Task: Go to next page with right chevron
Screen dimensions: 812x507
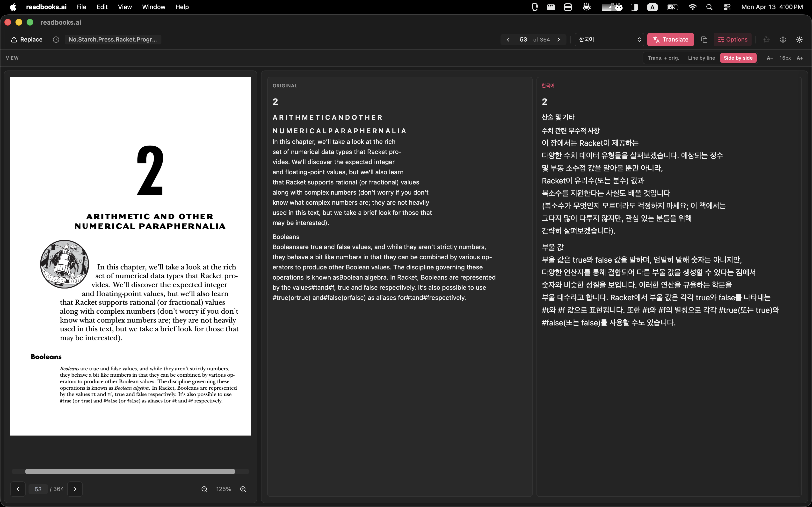Action: coord(75,489)
